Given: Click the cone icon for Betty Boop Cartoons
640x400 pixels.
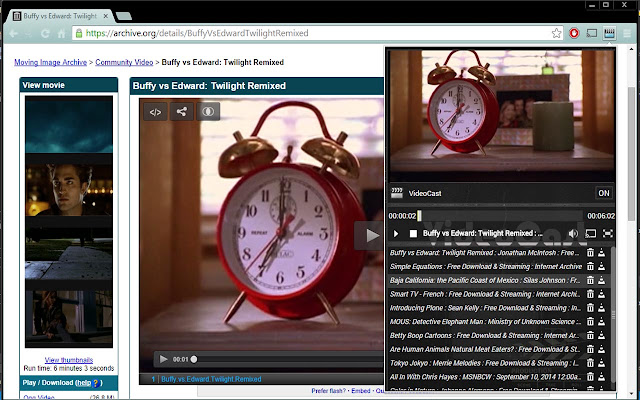Looking at the screenshot, I should [x=602, y=336].
